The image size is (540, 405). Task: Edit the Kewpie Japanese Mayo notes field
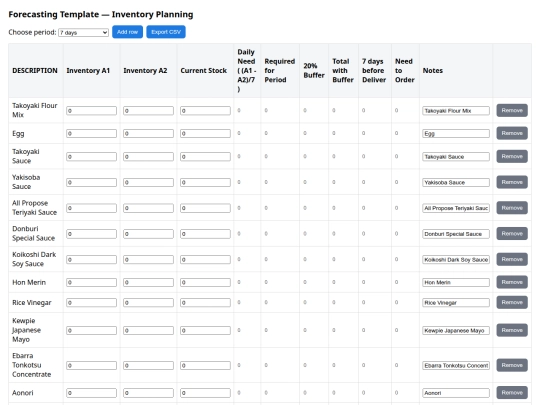click(456, 330)
